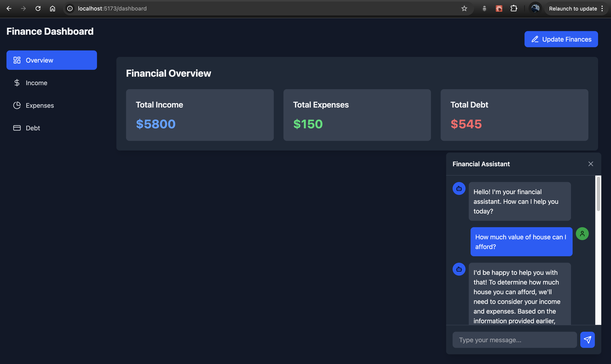Open the browser extensions puzzle icon
The image size is (611, 364).
point(513,9)
